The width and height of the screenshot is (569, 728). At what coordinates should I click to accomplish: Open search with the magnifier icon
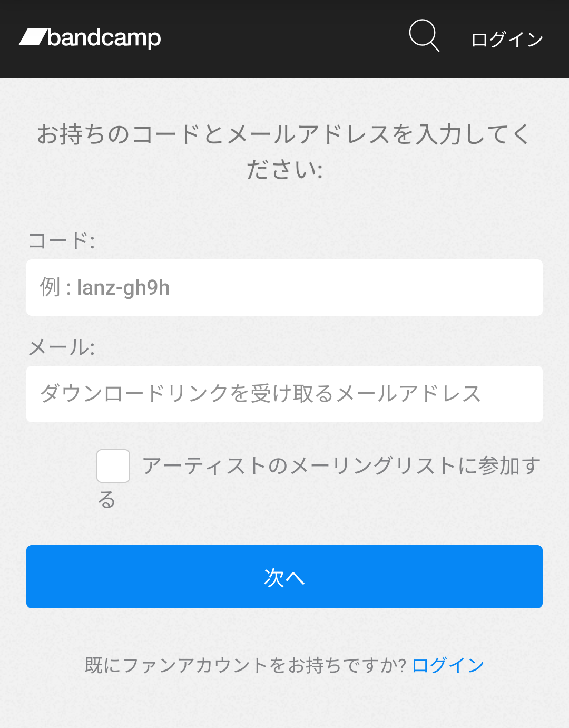[424, 36]
